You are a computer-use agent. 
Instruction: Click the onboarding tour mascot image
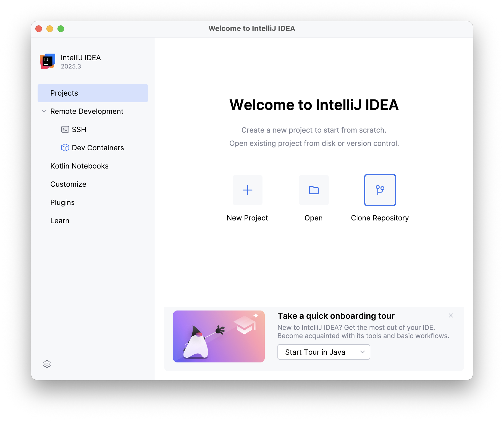pos(219,336)
